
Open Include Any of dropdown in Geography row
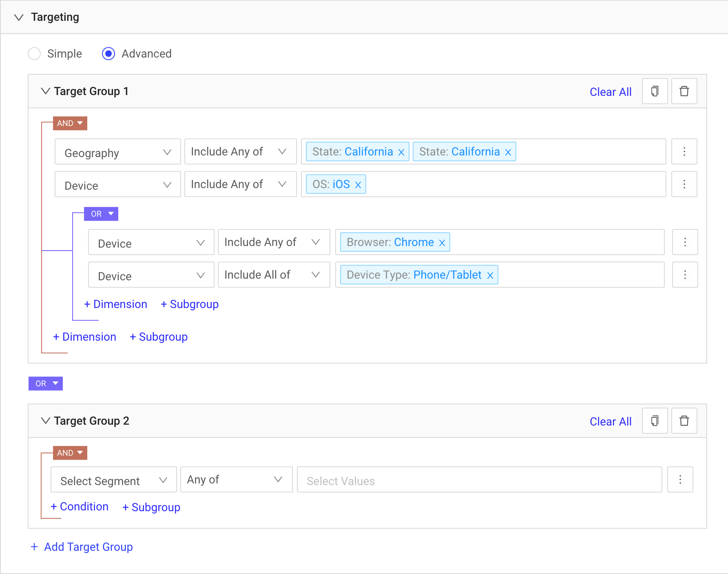tap(241, 151)
